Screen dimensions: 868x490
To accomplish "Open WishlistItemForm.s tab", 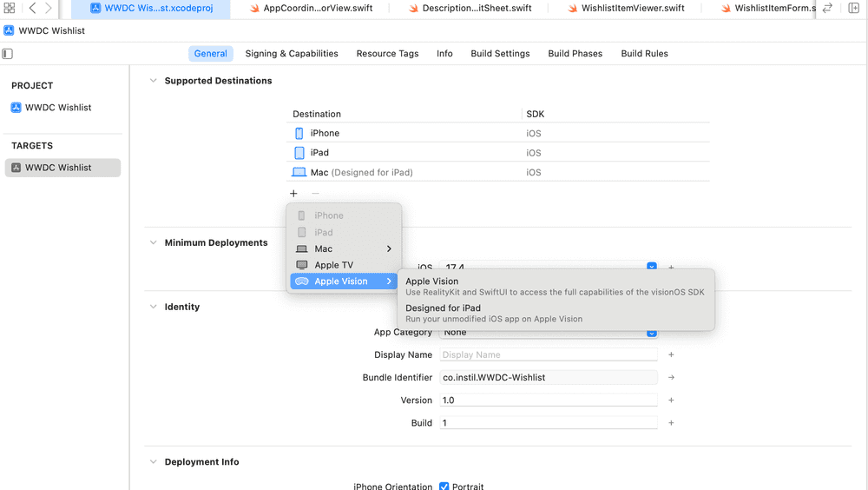I will (768, 9).
